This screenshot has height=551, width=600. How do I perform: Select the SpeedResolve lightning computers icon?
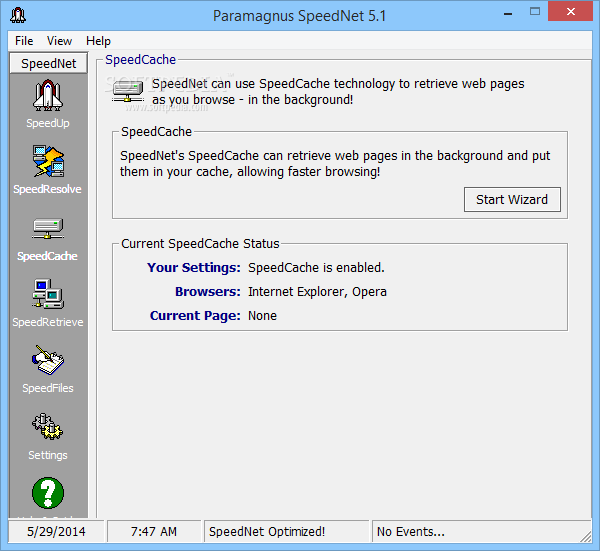(x=48, y=161)
